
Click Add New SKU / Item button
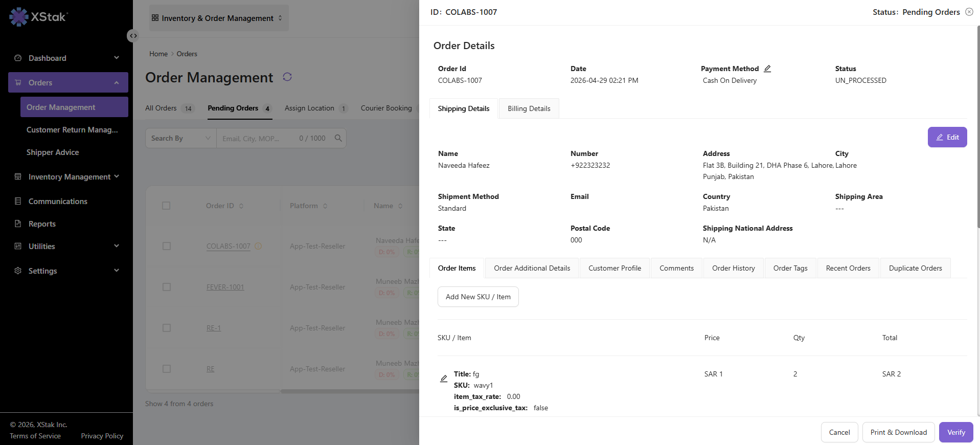pyautogui.click(x=478, y=297)
